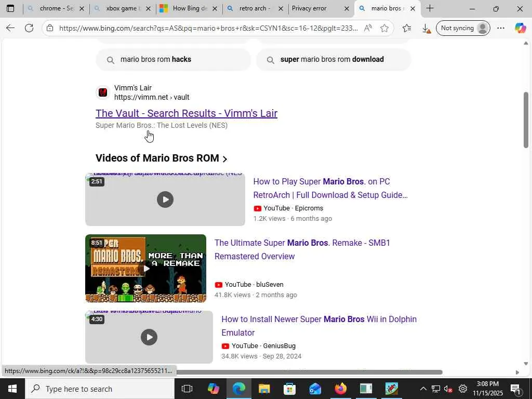Play the 8:51 Mario Bros Remastered thumbnail
Screen dimensions: 532x399
pos(146,269)
